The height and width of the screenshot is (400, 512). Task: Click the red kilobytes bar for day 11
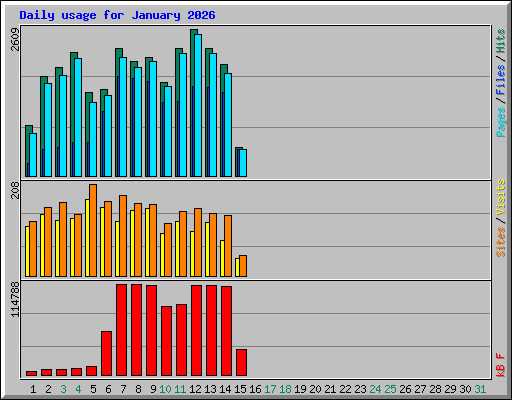[181, 340]
